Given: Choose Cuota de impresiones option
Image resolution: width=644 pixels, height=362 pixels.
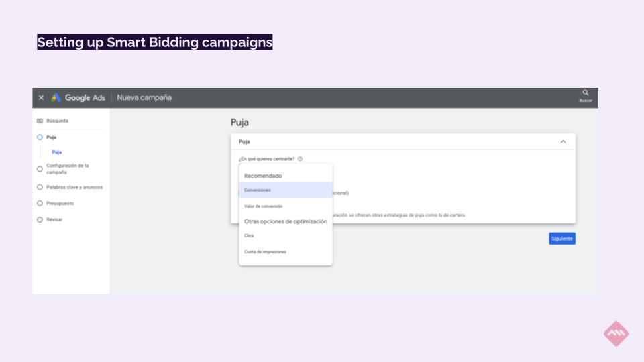Looking at the screenshot, I should point(286,252).
